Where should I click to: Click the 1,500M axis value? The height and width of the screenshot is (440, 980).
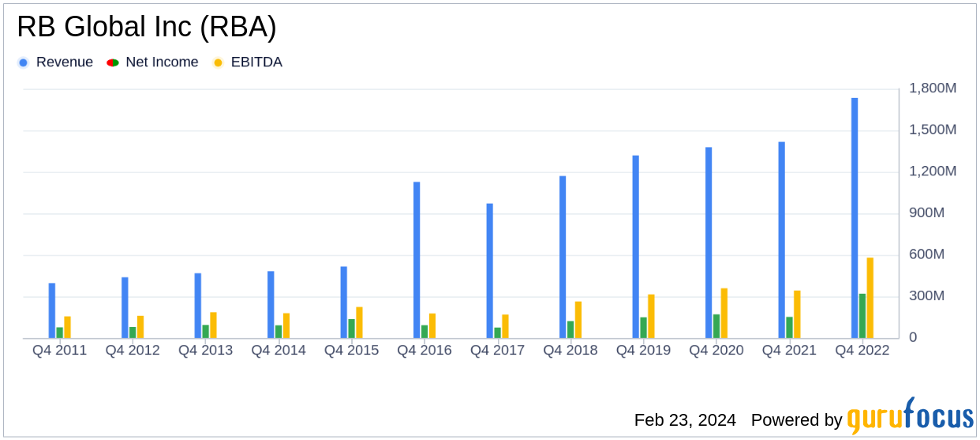[x=933, y=130]
